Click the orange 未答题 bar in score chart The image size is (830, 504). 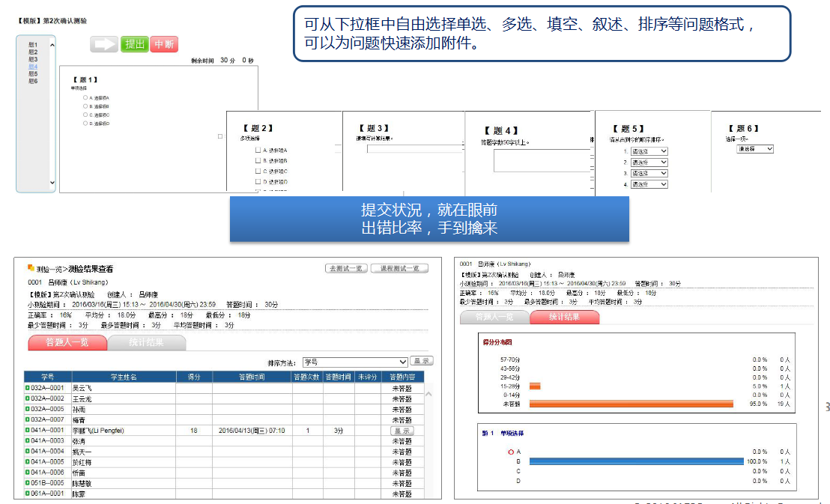click(x=631, y=404)
